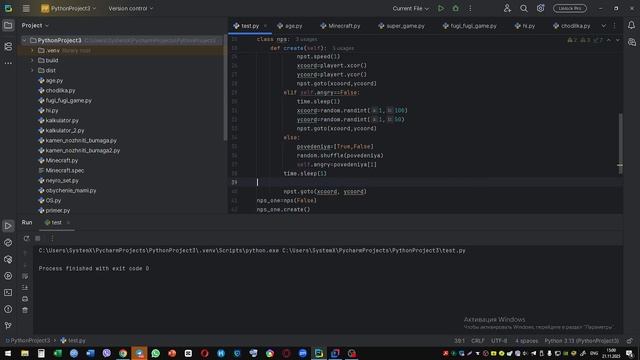Open Search Everywhere magnifier
The image size is (640, 360).
(524, 8)
